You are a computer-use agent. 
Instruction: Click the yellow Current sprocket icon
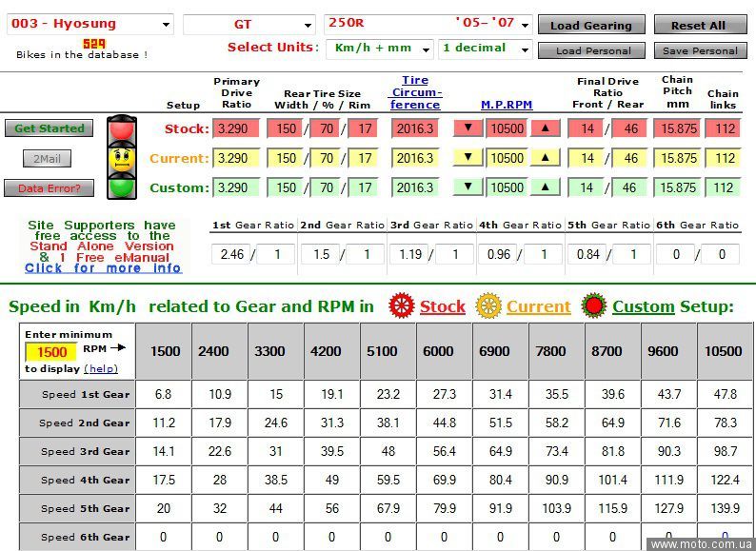(x=488, y=306)
